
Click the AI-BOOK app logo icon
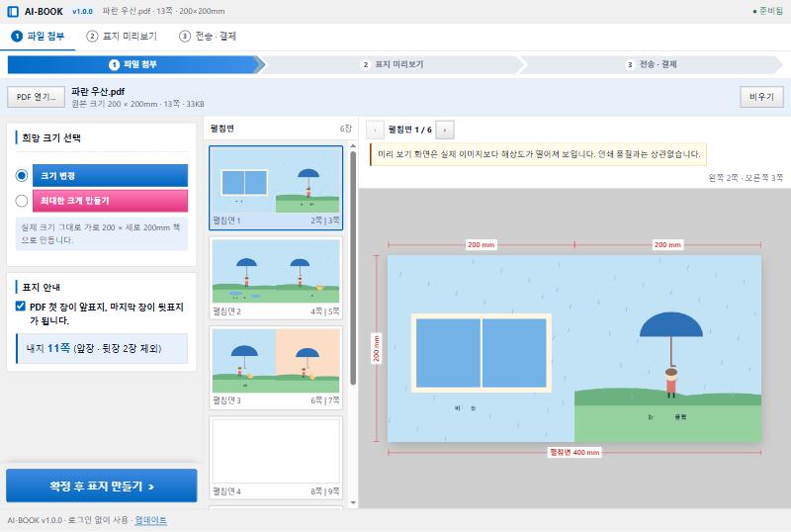13,11
